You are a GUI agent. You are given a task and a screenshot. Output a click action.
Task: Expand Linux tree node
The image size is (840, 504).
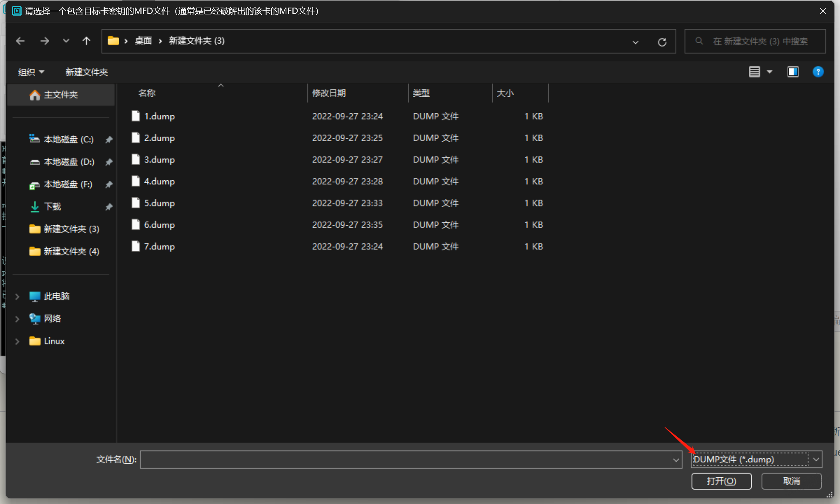[17, 341]
